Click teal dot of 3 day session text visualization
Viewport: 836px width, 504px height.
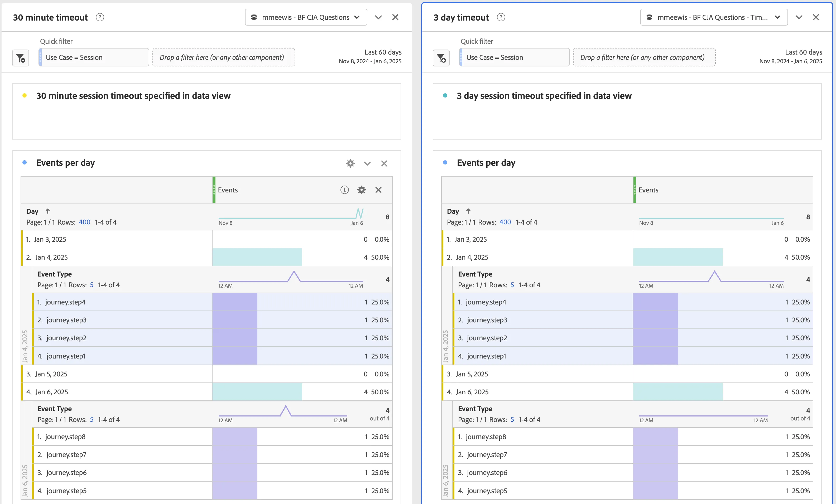coord(445,96)
